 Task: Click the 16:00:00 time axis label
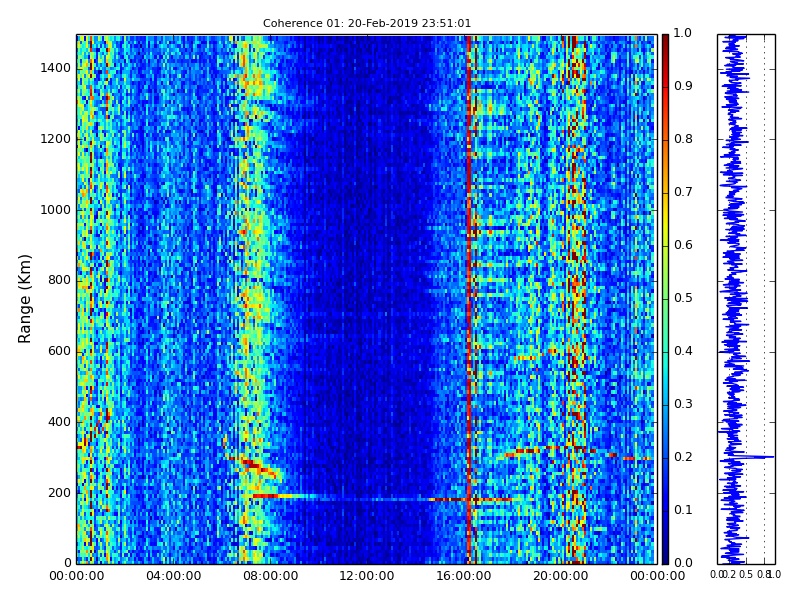[x=464, y=577]
